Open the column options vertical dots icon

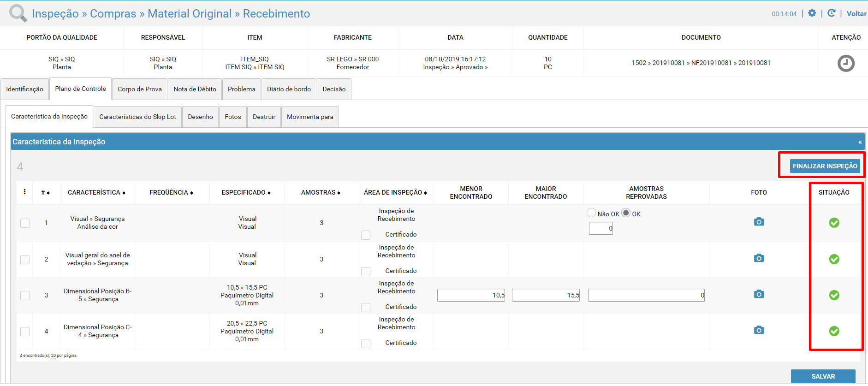pyautogui.click(x=24, y=192)
